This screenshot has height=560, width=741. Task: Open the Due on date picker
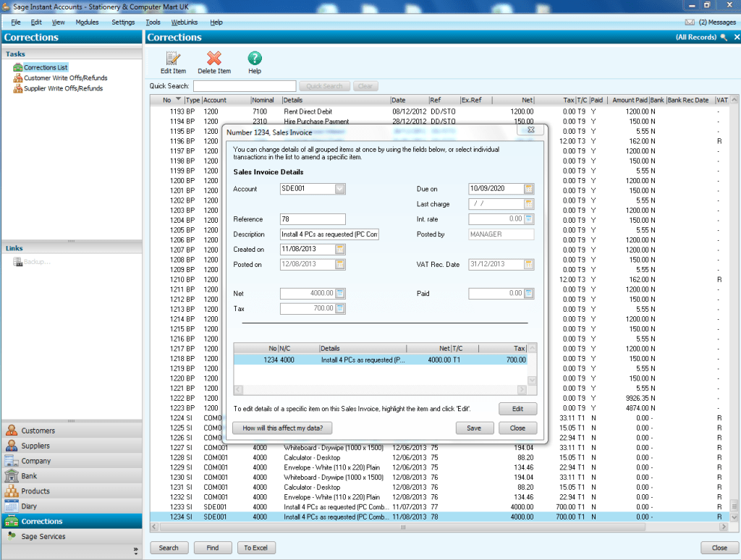pyautogui.click(x=529, y=188)
